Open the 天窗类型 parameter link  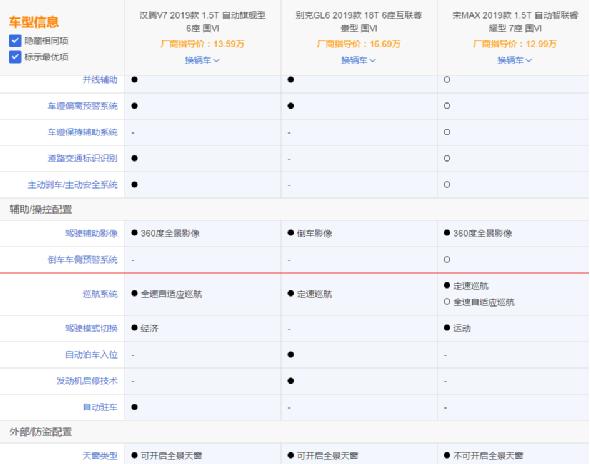tap(100, 456)
